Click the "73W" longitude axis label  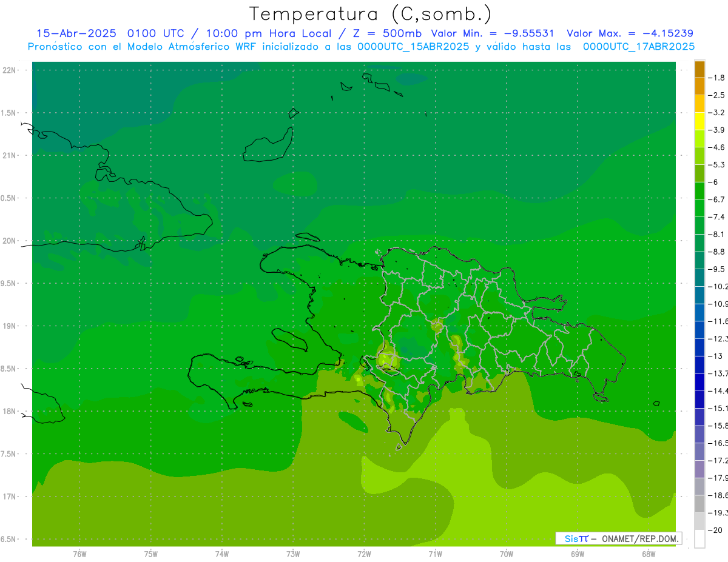click(293, 554)
